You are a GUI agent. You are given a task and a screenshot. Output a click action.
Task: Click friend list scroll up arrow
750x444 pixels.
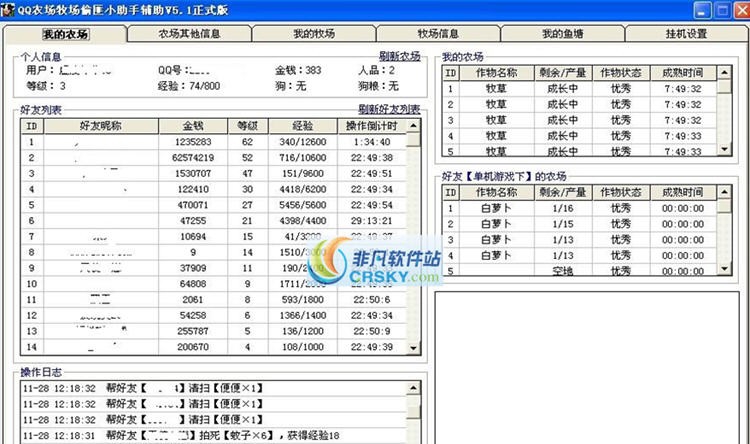[x=413, y=126]
